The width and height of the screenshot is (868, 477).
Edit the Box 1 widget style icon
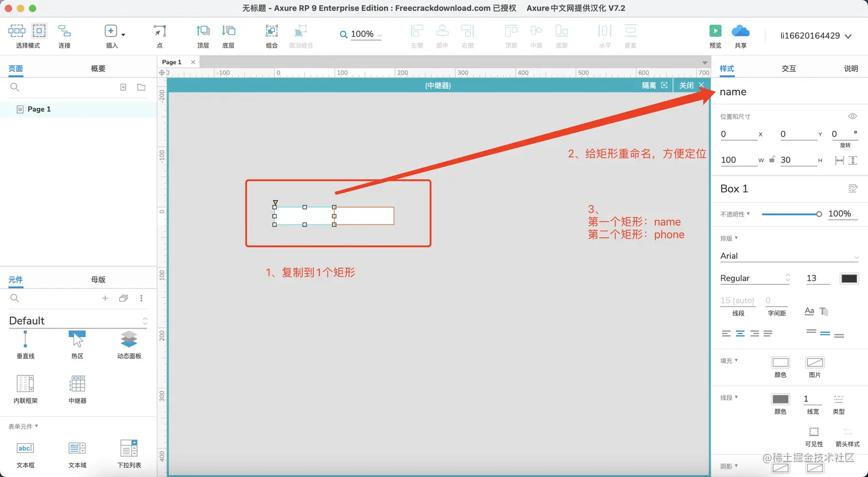853,189
